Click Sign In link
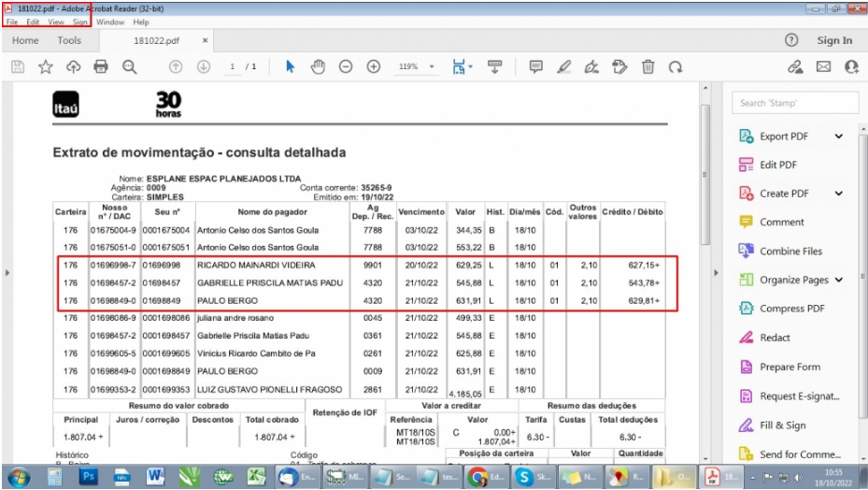 pos(834,41)
